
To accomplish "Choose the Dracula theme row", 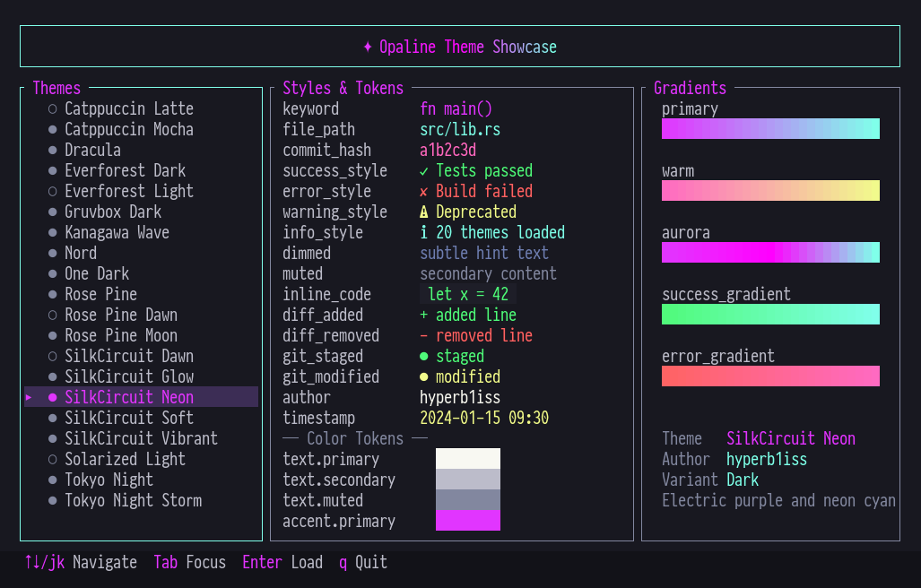I will (141, 150).
